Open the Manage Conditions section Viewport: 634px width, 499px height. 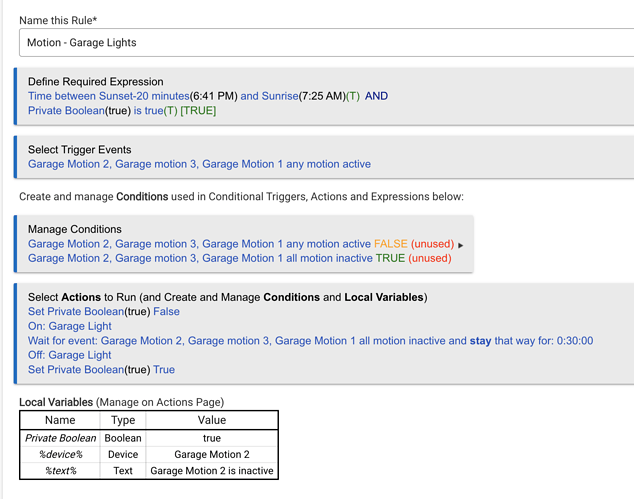[74, 229]
